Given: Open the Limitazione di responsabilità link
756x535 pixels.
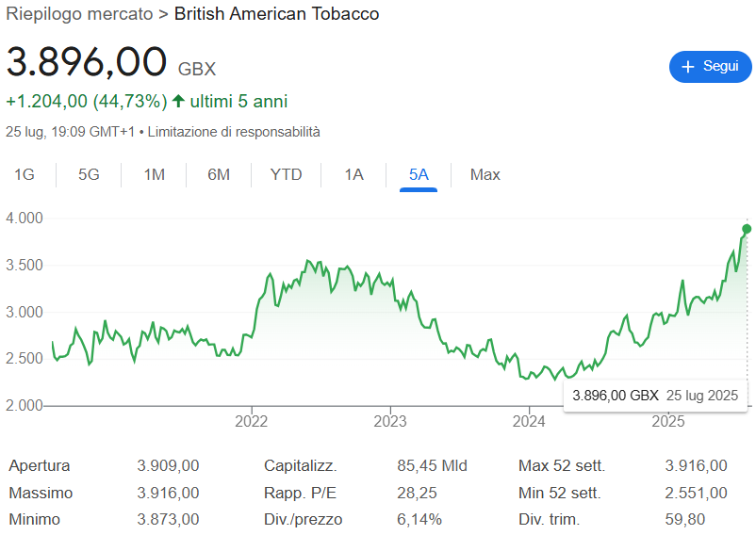Looking at the screenshot, I should 234,132.
